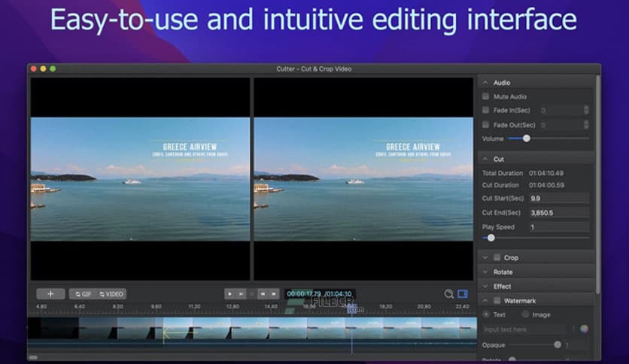Click the 12.80 mark on timeline ruler
The height and width of the screenshot is (364, 629).
coord(232,306)
